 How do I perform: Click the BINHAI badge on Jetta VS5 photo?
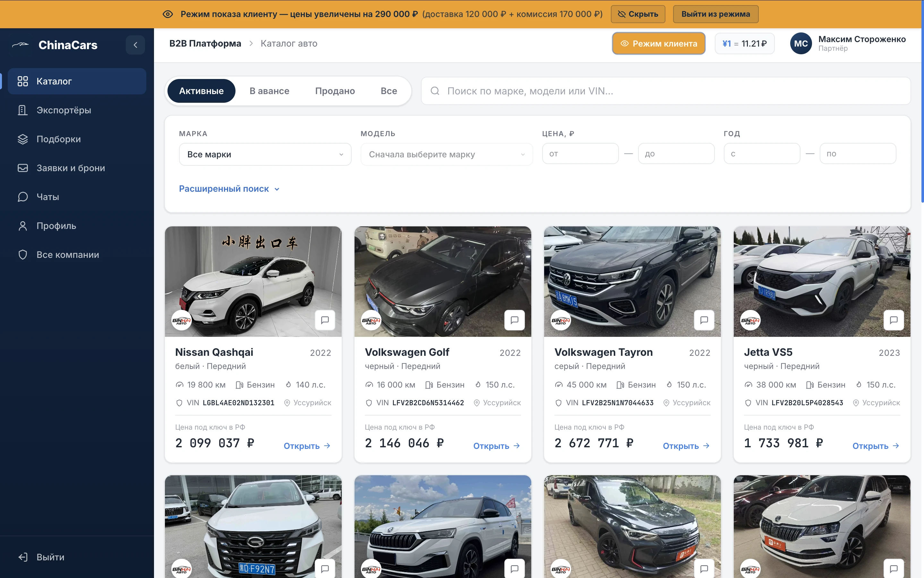(x=750, y=321)
